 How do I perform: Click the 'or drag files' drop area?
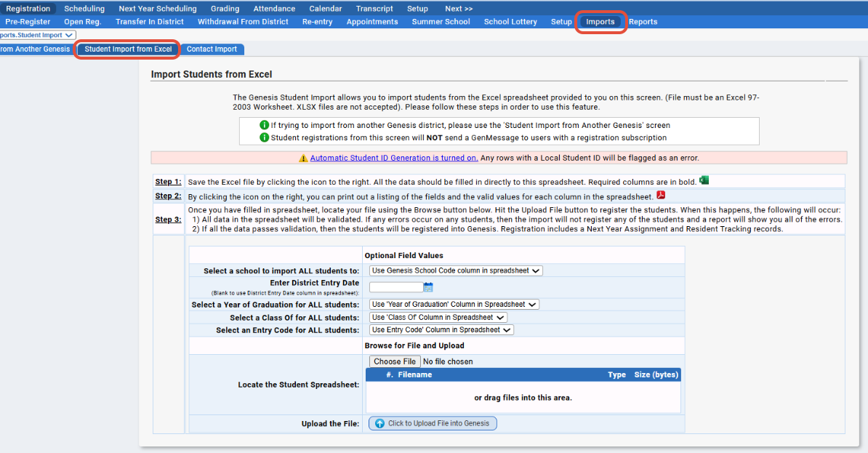pyautogui.click(x=523, y=397)
